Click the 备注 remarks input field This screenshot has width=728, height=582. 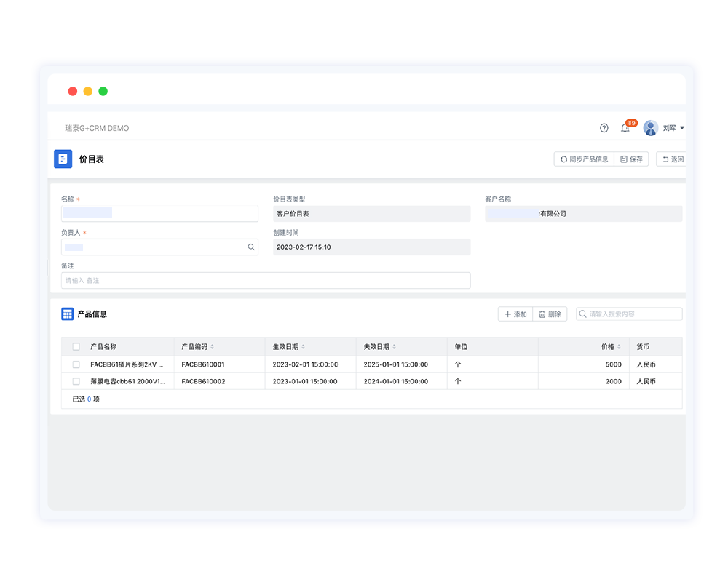tap(266, 280)
